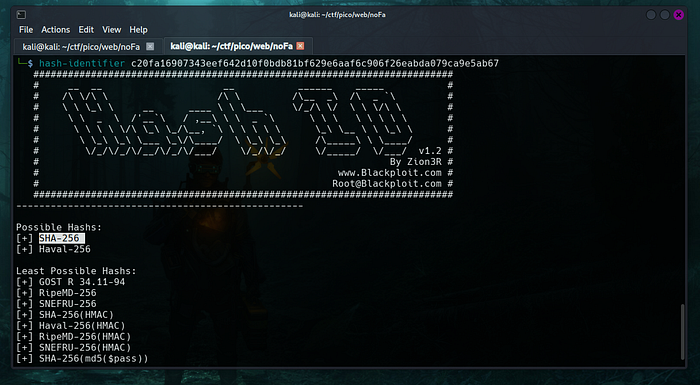Click the window title kali@kali path

(338, 15)
